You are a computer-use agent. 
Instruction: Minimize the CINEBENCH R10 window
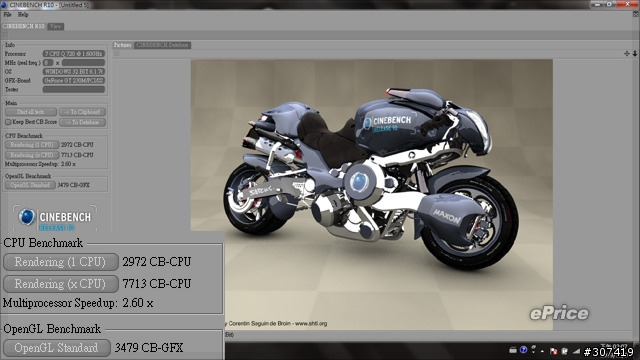point(598,4)
